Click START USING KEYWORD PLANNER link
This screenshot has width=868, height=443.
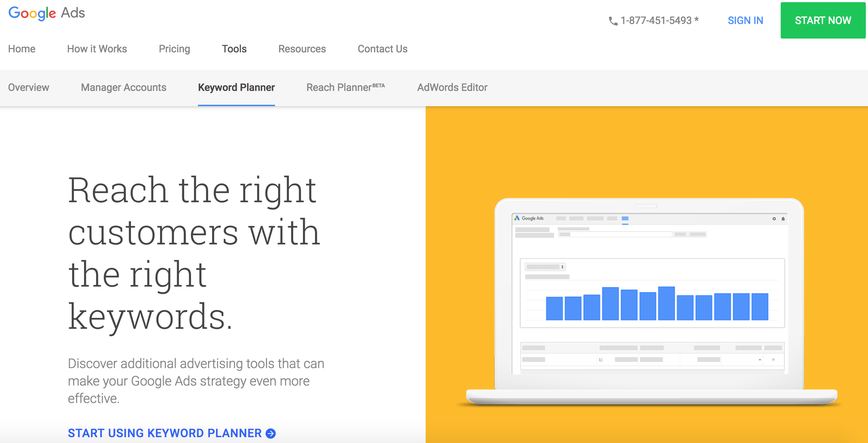point(164,433)
